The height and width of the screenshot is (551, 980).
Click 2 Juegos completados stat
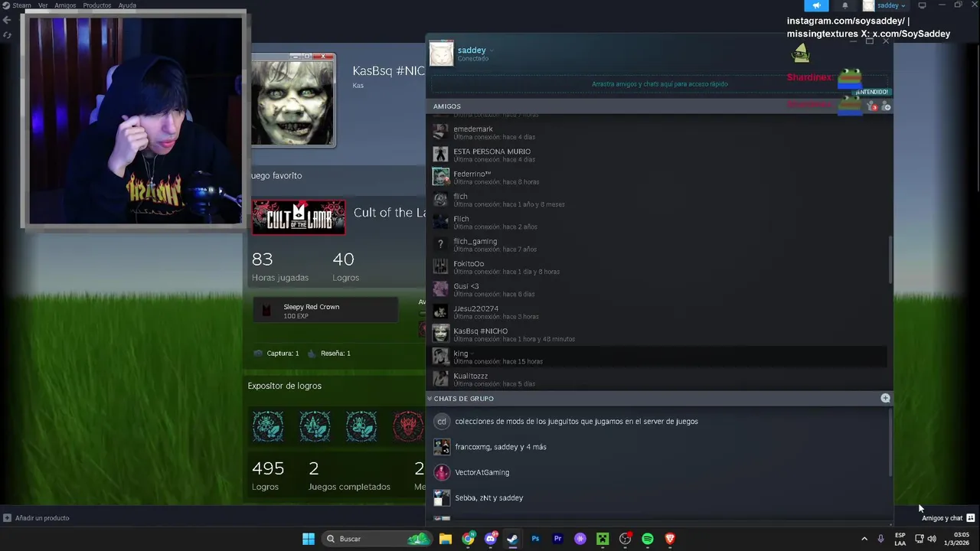pyautogui.click(x=349, y=475)
